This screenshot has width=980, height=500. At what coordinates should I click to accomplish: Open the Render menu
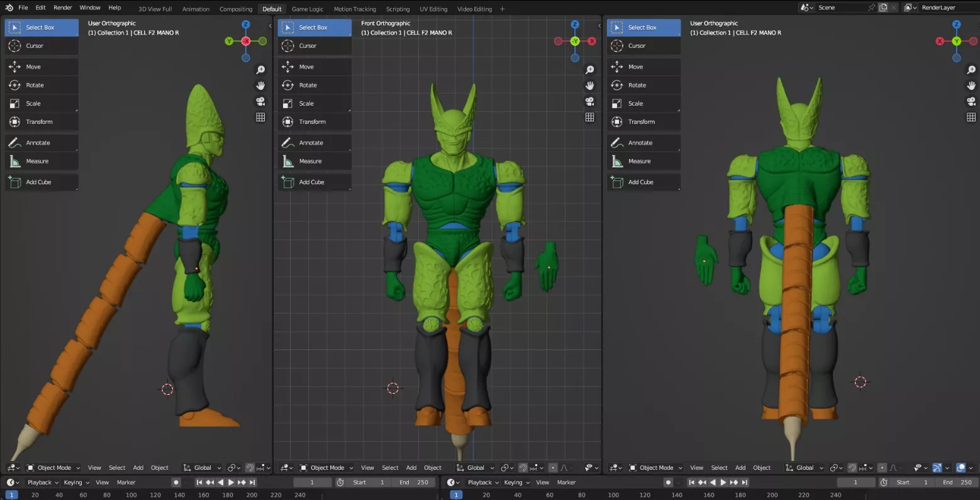tap(63, 8)
